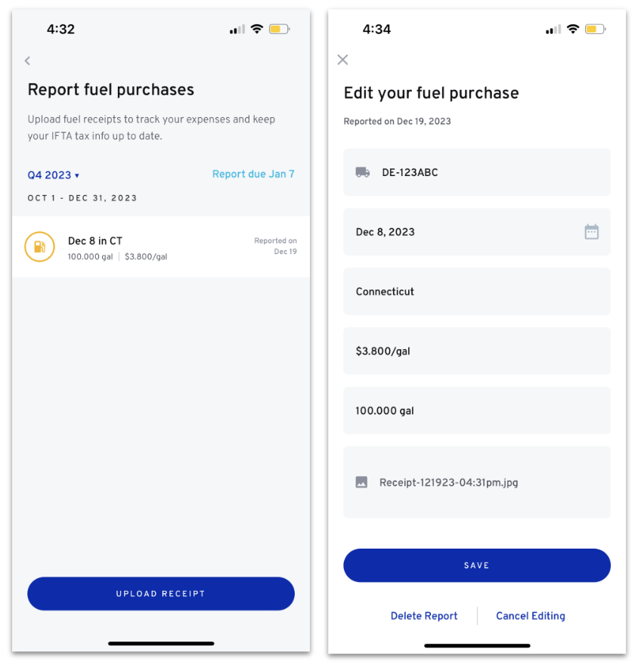Tap the back chevron on fuel purchases screen

(x=28, y=61)
